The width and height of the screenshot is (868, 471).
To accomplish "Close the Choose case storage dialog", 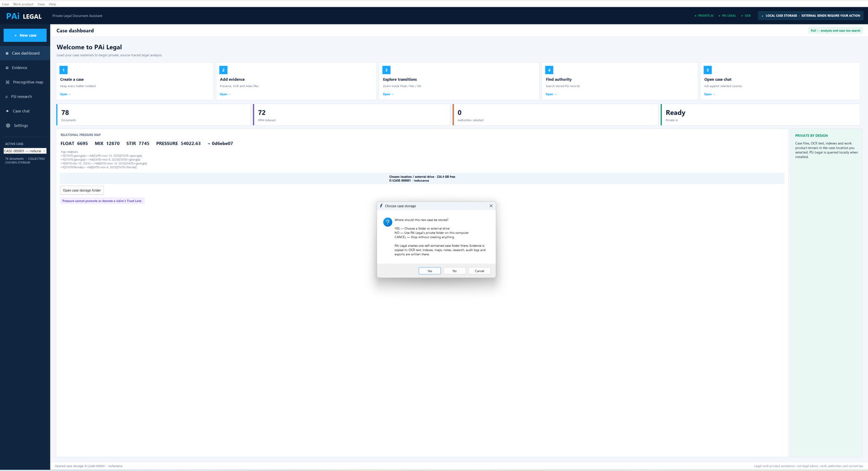I will click(491, 206).
